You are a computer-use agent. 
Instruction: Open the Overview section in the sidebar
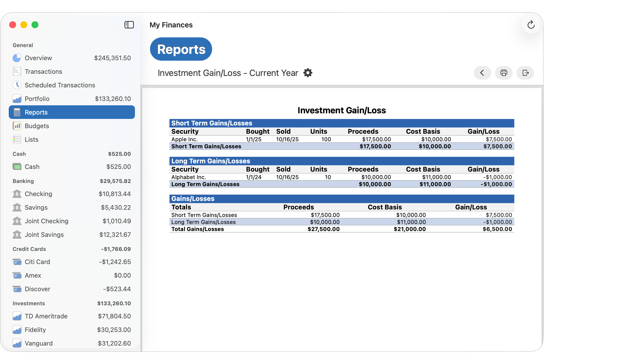tap(39, 58)
